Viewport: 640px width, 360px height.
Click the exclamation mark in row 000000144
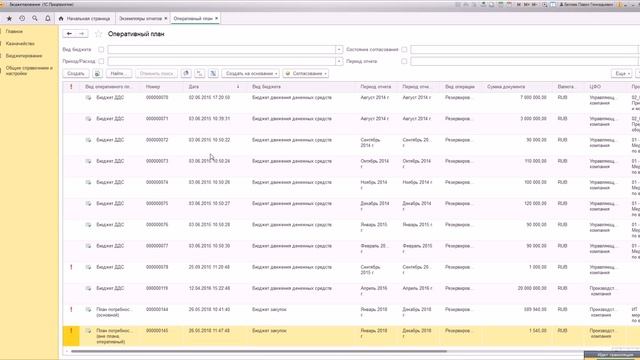pyautogui.click(x=71, y=309)
